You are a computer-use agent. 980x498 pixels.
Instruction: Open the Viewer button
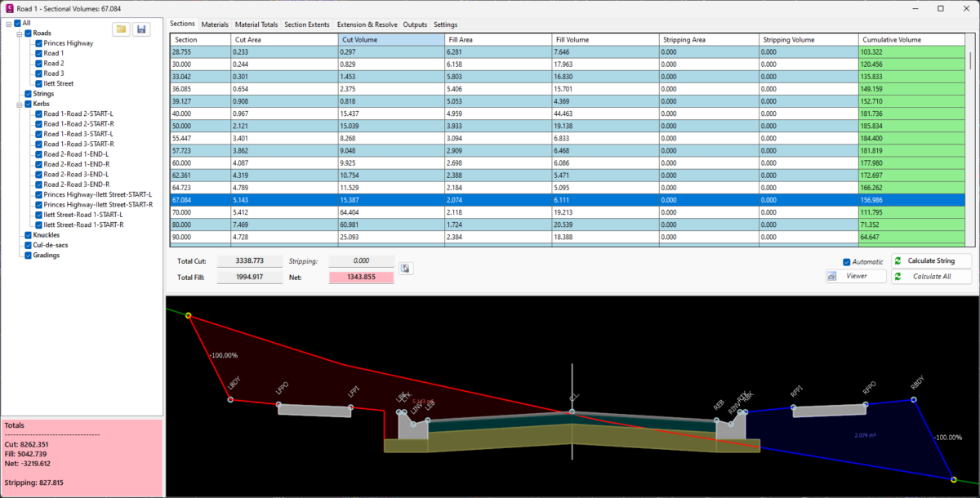tap(856, 277)
